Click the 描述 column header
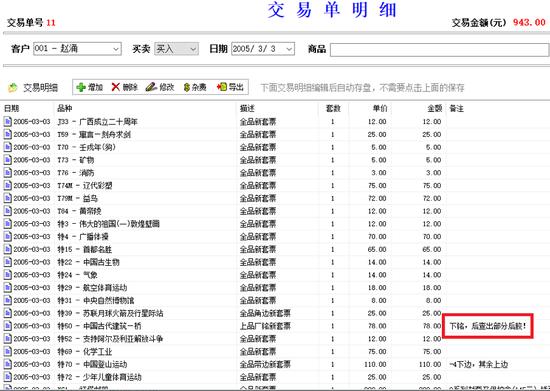This screenshot has width=550, height=391. click(247, 109)
